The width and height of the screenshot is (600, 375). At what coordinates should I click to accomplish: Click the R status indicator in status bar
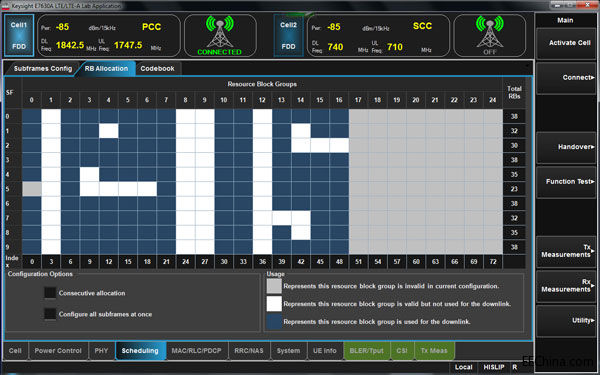(515, 367)
